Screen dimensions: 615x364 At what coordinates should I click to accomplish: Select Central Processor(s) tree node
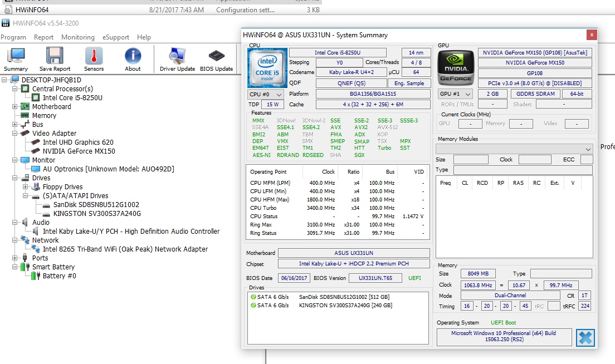[62, 89]
